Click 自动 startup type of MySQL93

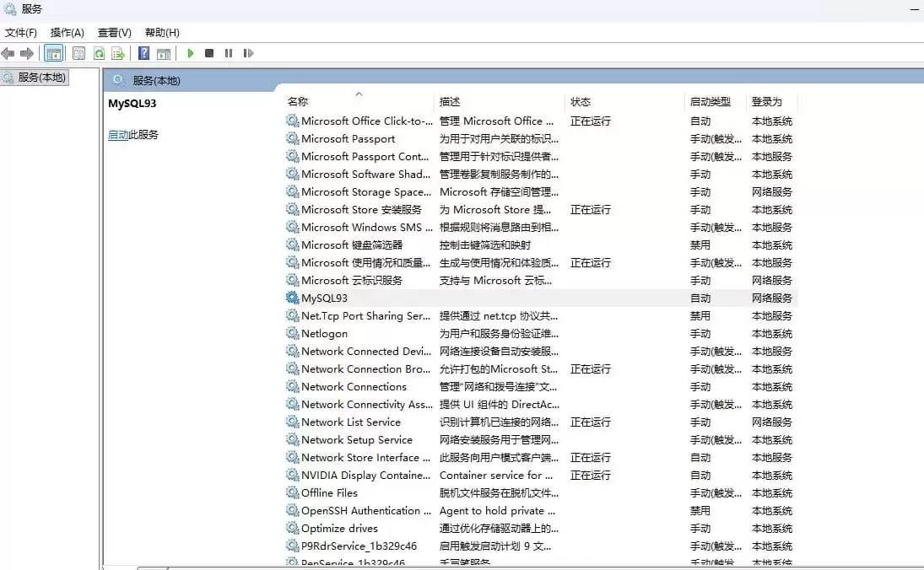[700, 298]
